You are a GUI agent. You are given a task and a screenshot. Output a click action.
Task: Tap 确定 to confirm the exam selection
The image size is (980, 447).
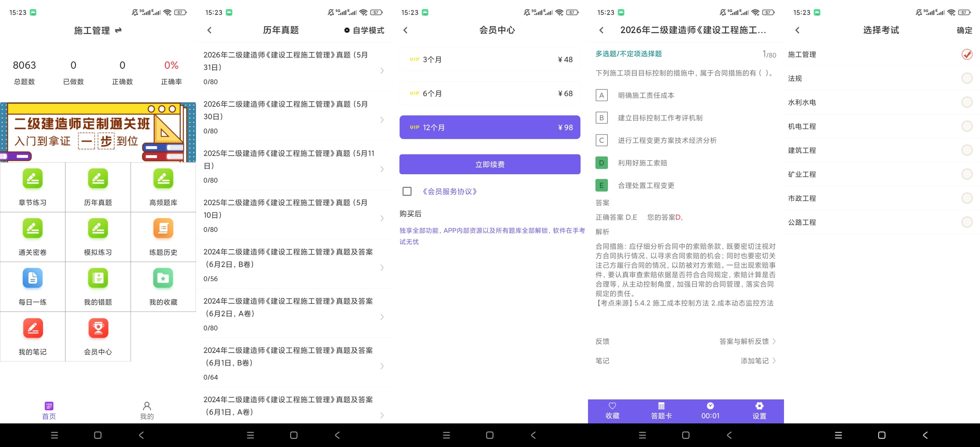[x=964, y=30]
